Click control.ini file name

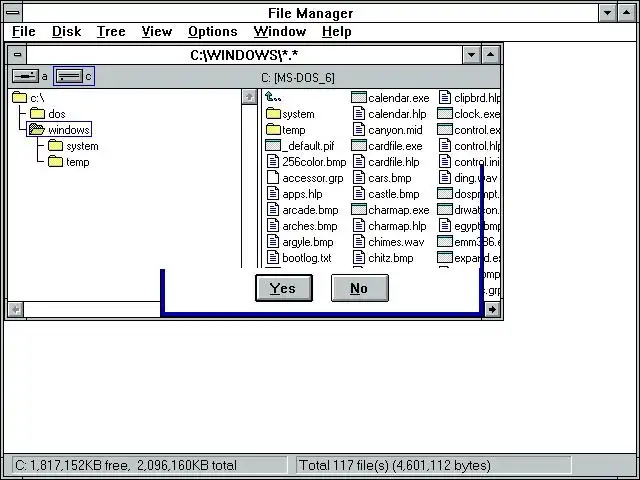click(x=477, y=162)
